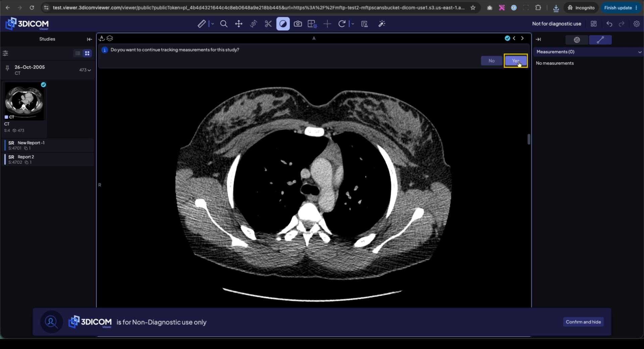
Task: Click Finish update button
Action: 621,8
